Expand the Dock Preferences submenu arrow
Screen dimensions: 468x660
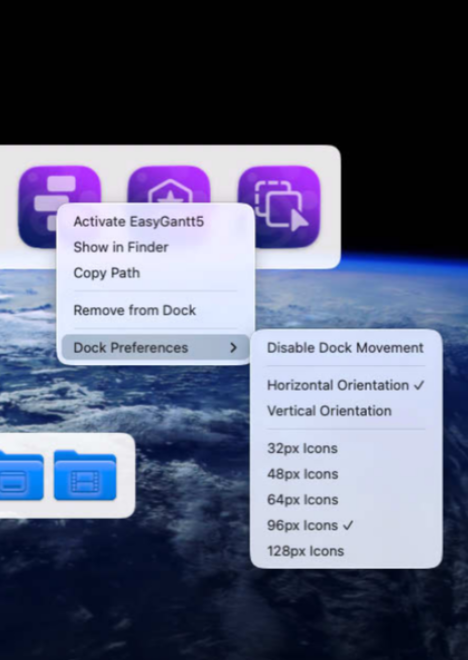pyautogui.click(x=233, y=348)
